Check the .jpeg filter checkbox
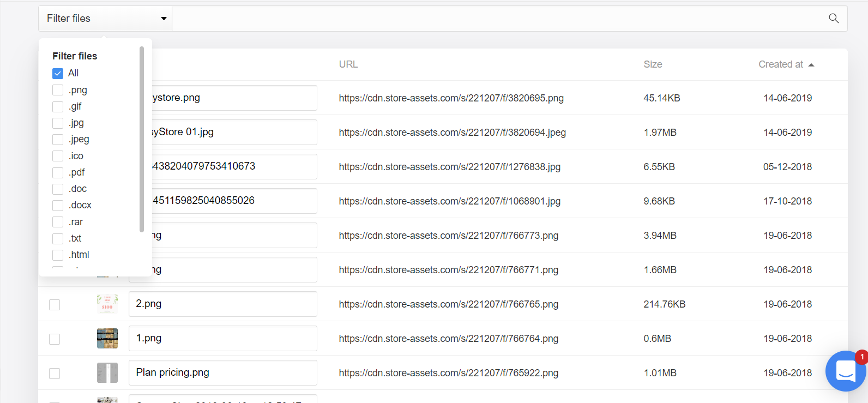The height and width of the screenshot is (403, 868). [58, 140]
